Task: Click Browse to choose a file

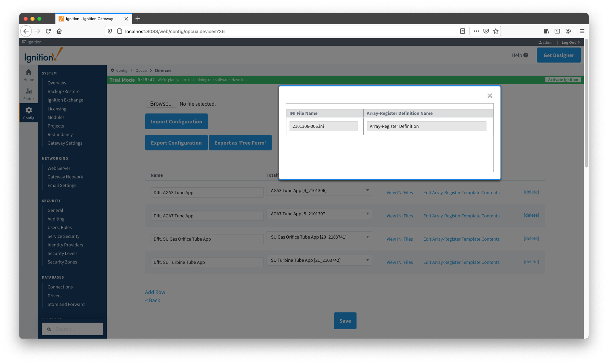Action: pos(161,104)
